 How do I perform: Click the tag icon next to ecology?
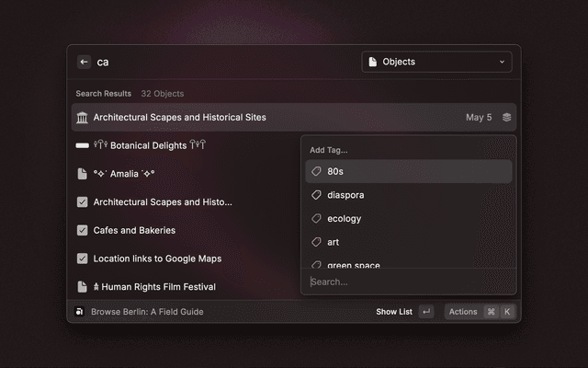[316, 219]
